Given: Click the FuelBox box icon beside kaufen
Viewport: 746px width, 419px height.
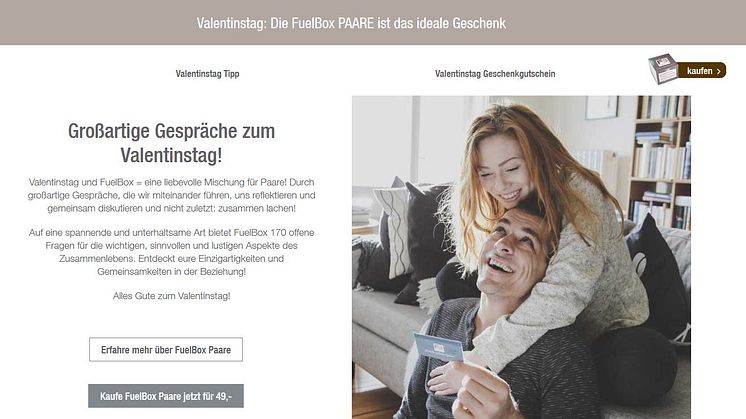Looking at the screenshot, I should [x=663, y=69].
